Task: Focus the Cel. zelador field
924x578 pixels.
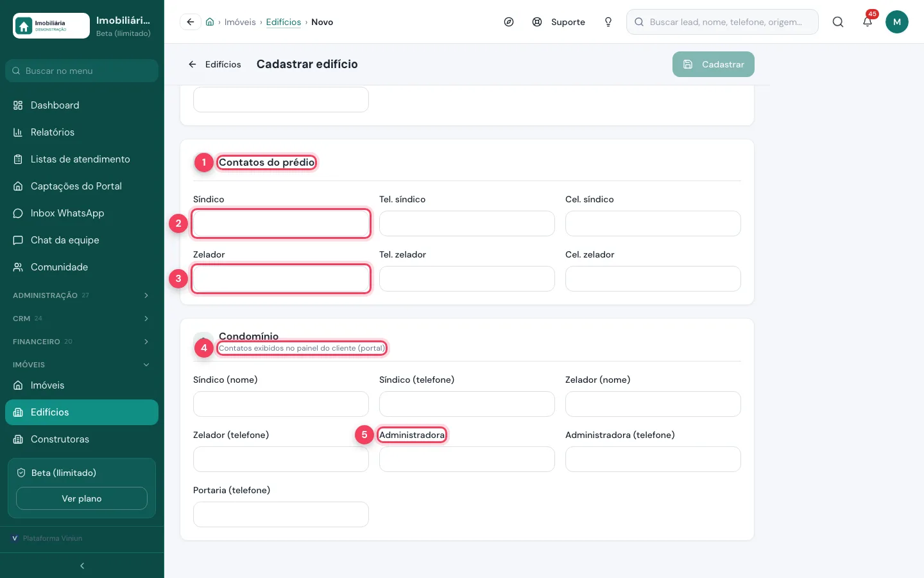Action: tap(653, 279)
